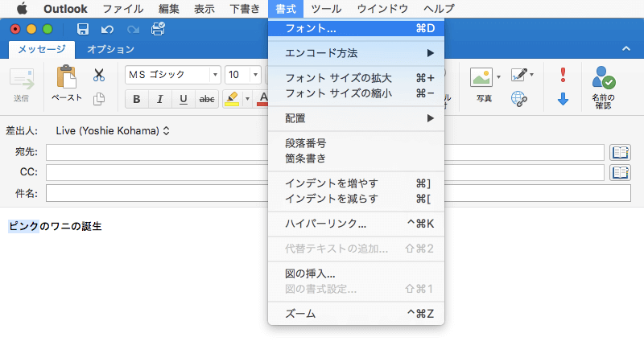Open the Apple menu
The height and width of the screenshot is (362, 644).
pyautogui.click(x=23, y=9)
